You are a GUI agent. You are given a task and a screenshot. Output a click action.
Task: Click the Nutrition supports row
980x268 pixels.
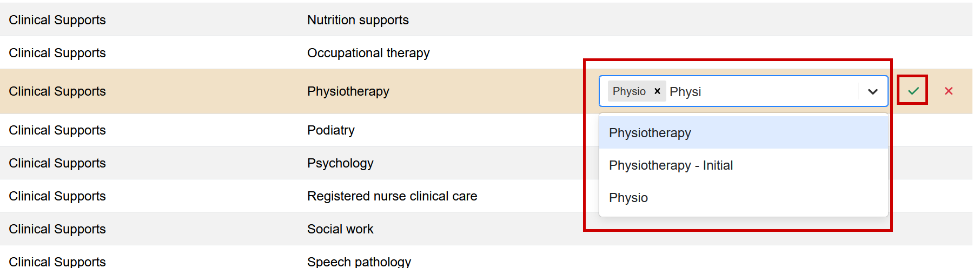[x=358, y=20]
